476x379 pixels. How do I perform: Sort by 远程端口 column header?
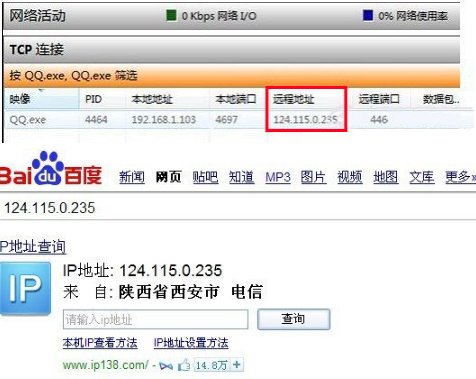pos(379,99)
